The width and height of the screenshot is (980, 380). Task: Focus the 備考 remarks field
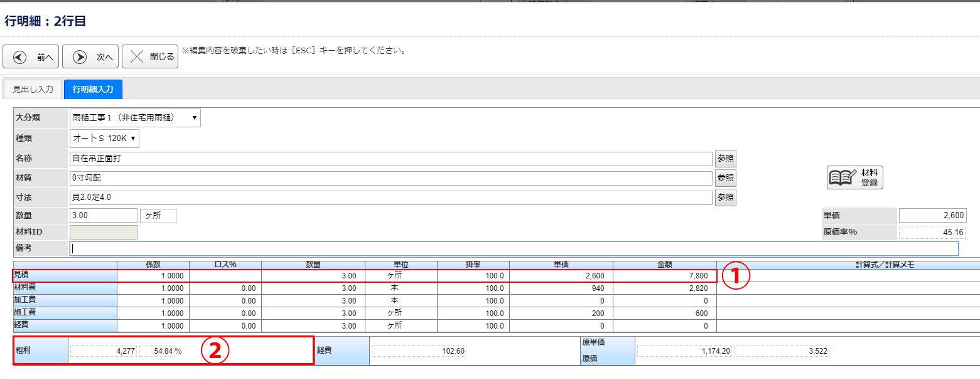click(514, 248)
